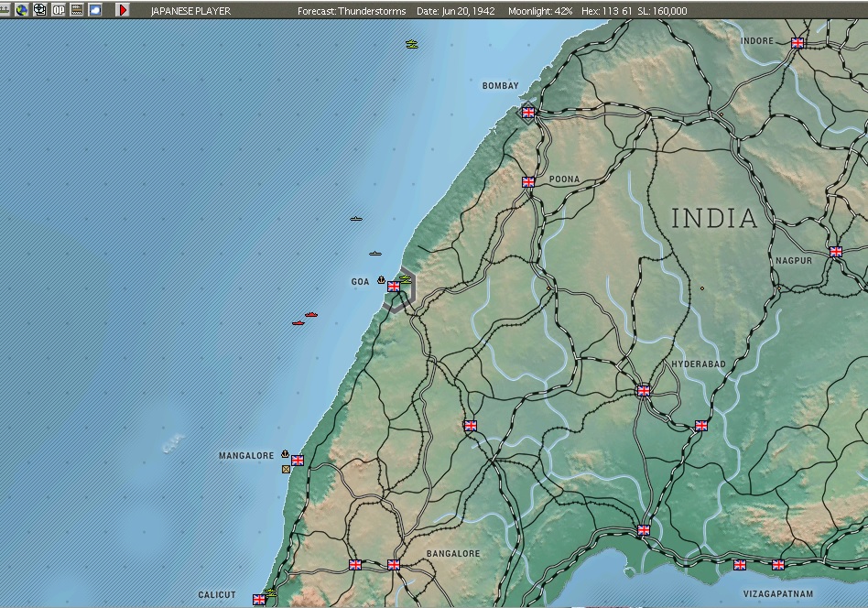Select the British flag at Bombay

click(528, 113)
